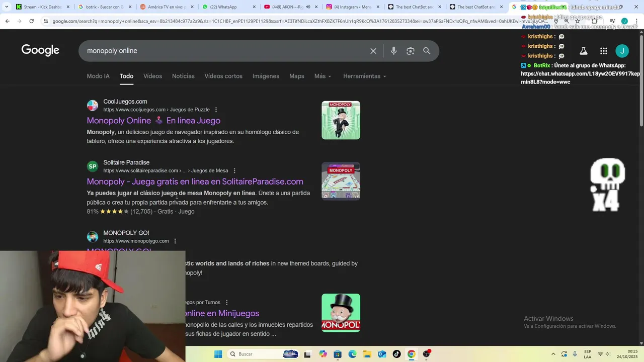
Task: Open SolitaireParadise Monopoly result link
Action: pos(195,182)
